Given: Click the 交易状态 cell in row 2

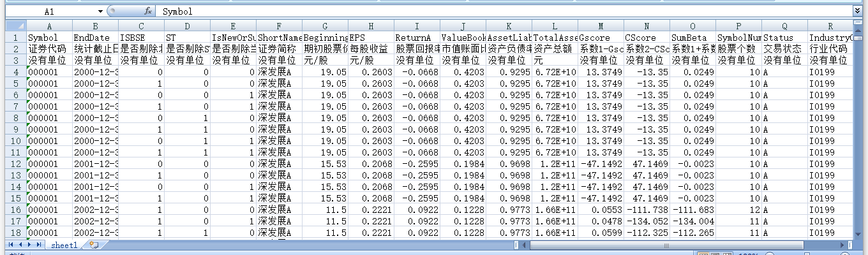Looking at the screenshot, I should click(x=784, y=49).
